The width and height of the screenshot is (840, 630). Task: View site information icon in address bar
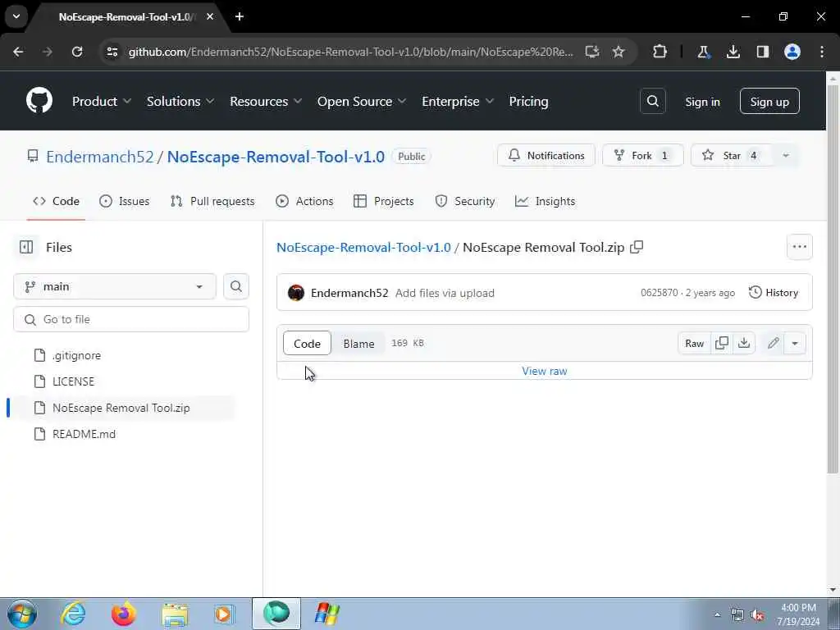click(112, 52)
